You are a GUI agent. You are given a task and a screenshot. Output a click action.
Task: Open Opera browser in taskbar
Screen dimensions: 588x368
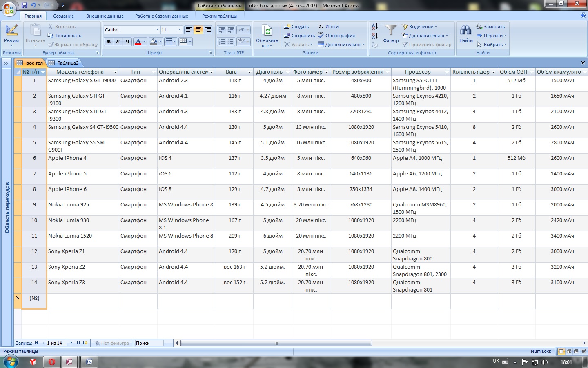pos(52,362)
